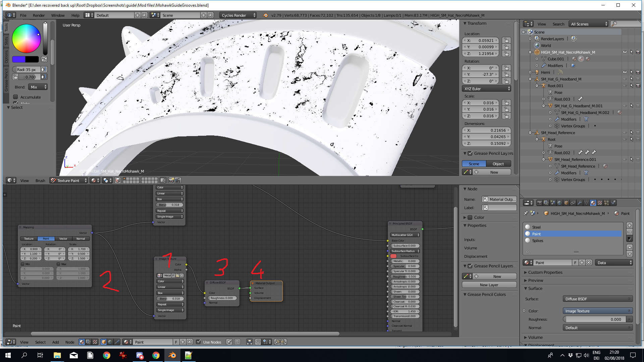Open the Modifiers wrench properties tab
This screenshot has width=644, height=362.
tap(580, 203)
